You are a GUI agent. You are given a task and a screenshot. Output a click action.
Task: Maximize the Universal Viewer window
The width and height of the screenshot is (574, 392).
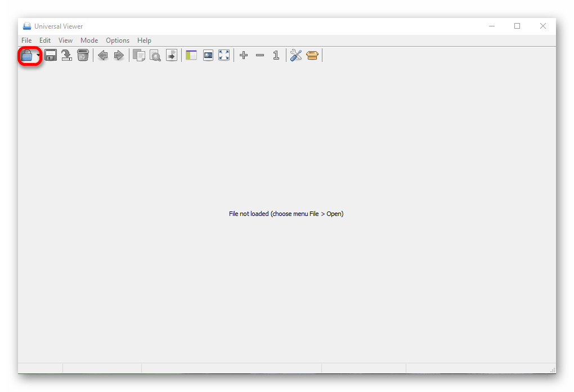tap(517, 26)
